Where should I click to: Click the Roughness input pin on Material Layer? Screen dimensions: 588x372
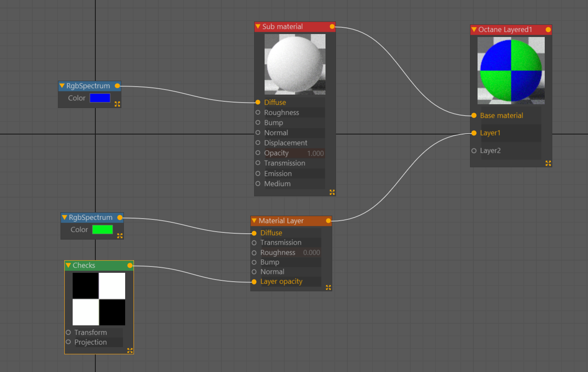(x=254, y=253)
